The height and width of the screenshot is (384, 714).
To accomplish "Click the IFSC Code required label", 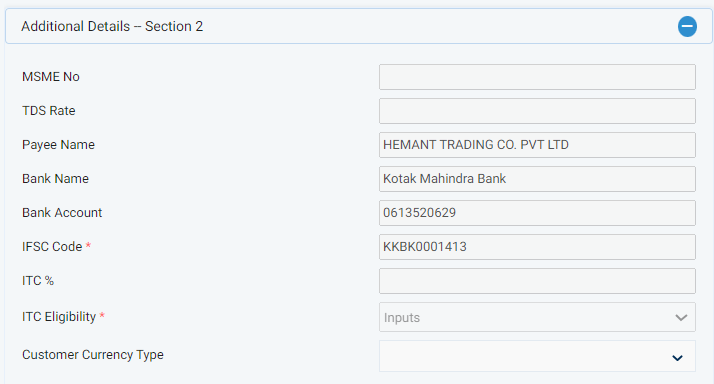I will [56, 246].
